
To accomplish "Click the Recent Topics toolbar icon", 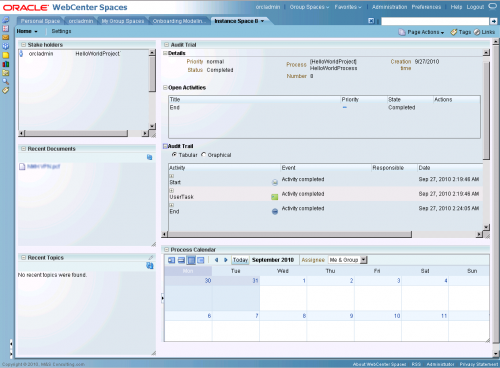I will [x=150, y=266].
